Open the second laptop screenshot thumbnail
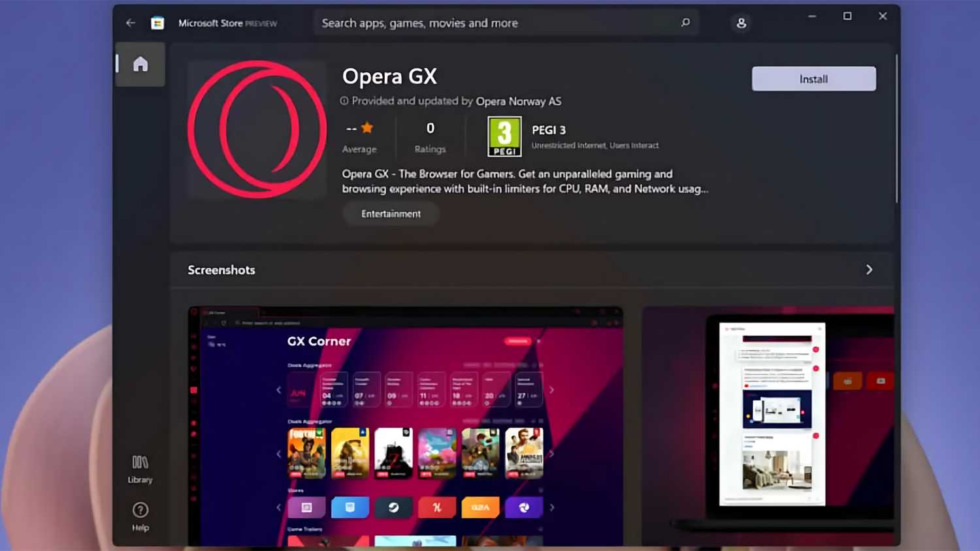 pyautogui.click(x=768, y=426)
